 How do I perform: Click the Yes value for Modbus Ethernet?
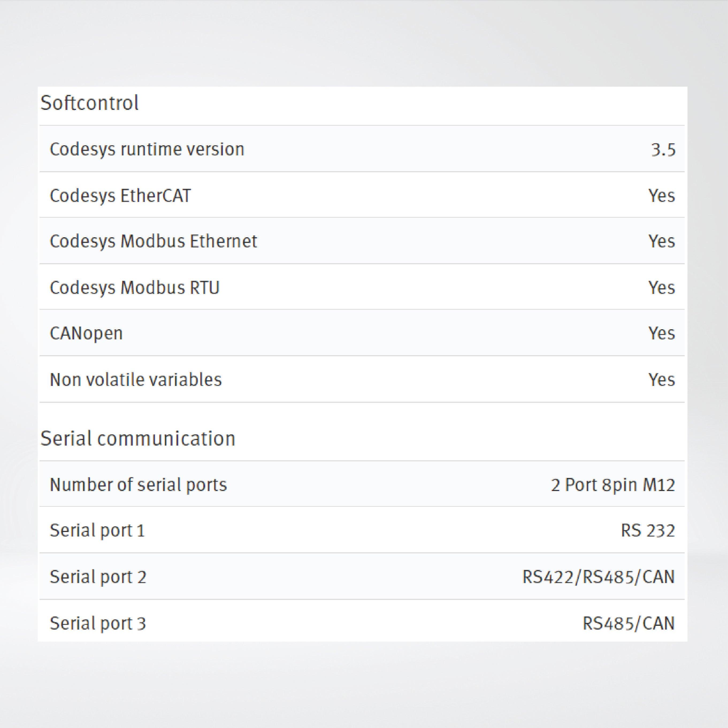click(661, 241)
